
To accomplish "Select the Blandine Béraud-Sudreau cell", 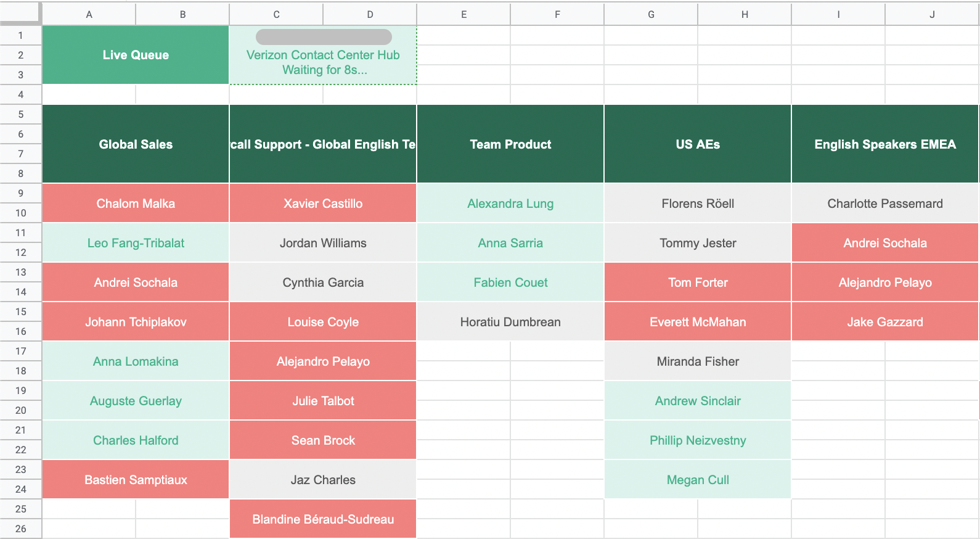I will (x=323, y=519).
